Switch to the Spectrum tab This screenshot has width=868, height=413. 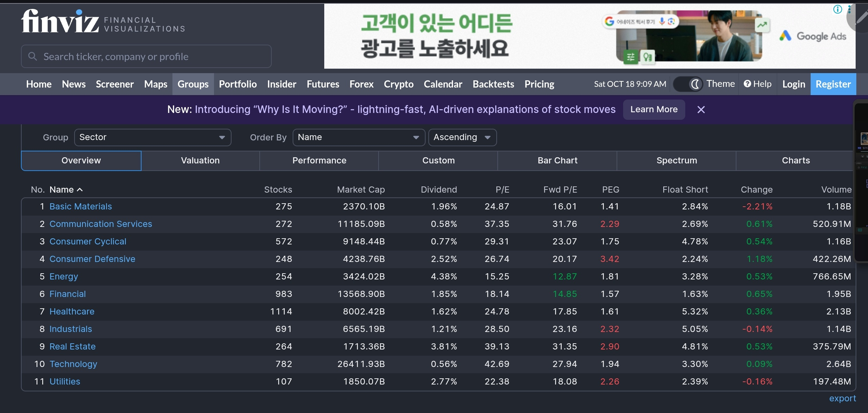point(676,161)
